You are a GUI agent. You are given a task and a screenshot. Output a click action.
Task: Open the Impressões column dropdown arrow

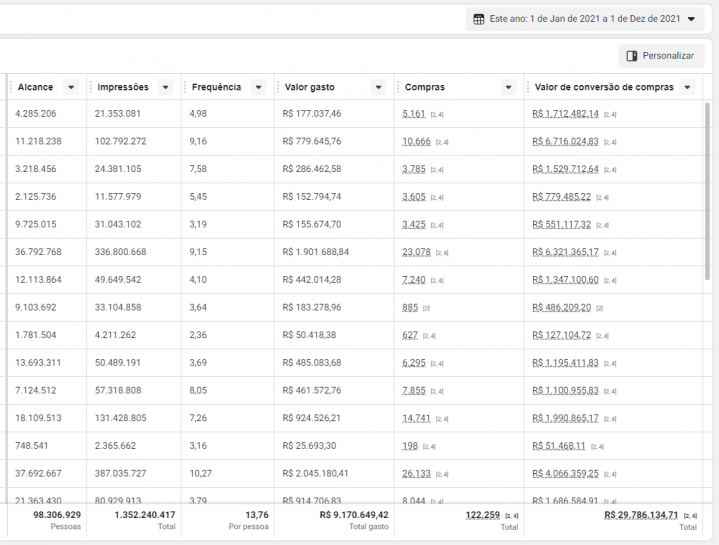165,88
